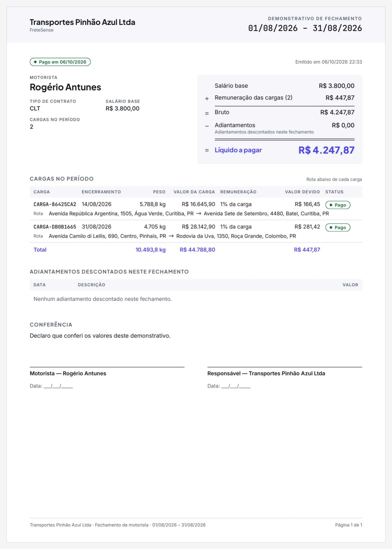This screenshot has height=549, width=392.
Task: Click the "Pago" badge in the CARGA-DB0B1665 row
Action: pyautogui.click(x=338, y=227)
